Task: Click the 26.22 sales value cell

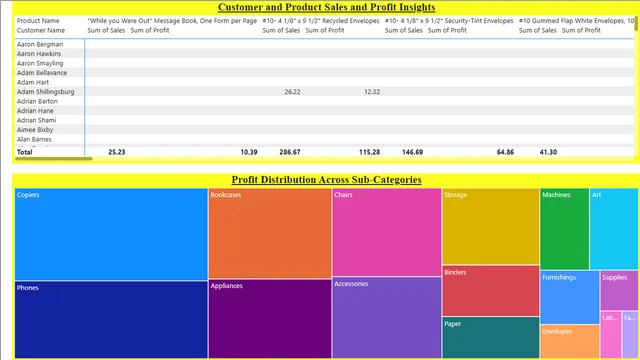Action: point(292,92)
